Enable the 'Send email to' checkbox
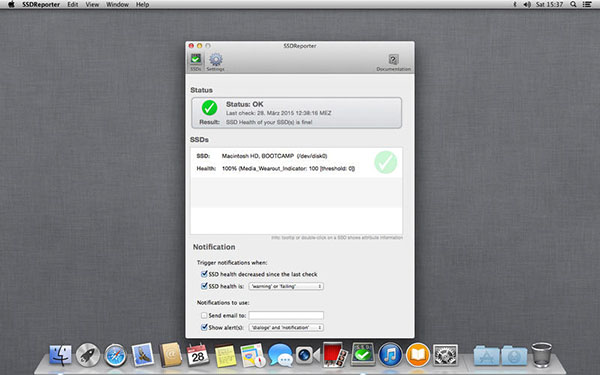 pyautogui.click(x=204, y=315)
